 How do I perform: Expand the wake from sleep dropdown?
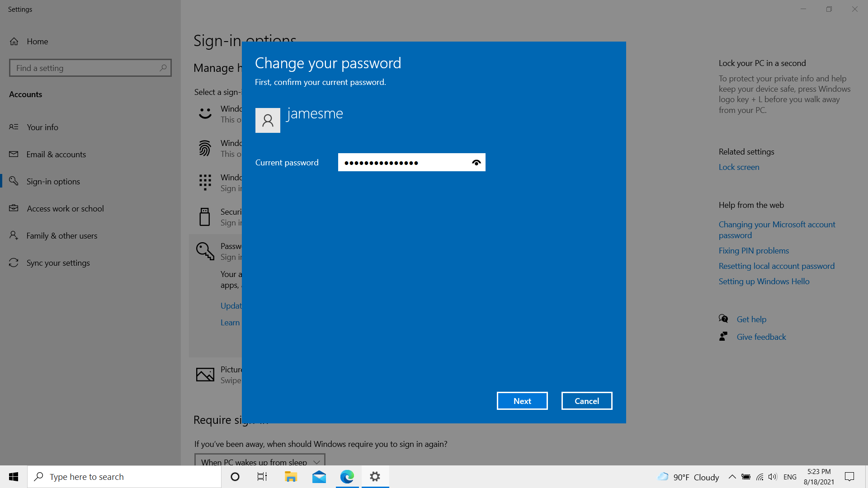pos(259,461)
